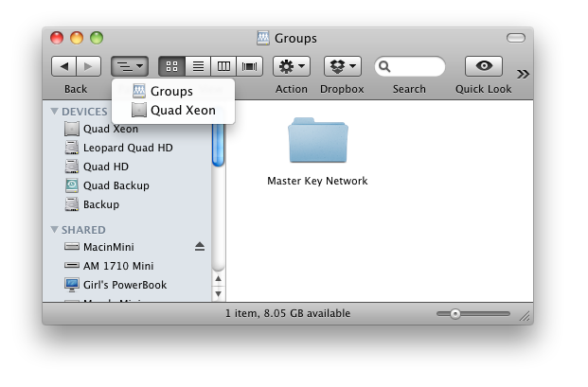Click the Forward navigation arrow
The image size is (588, 387).
tap(88, 66)
